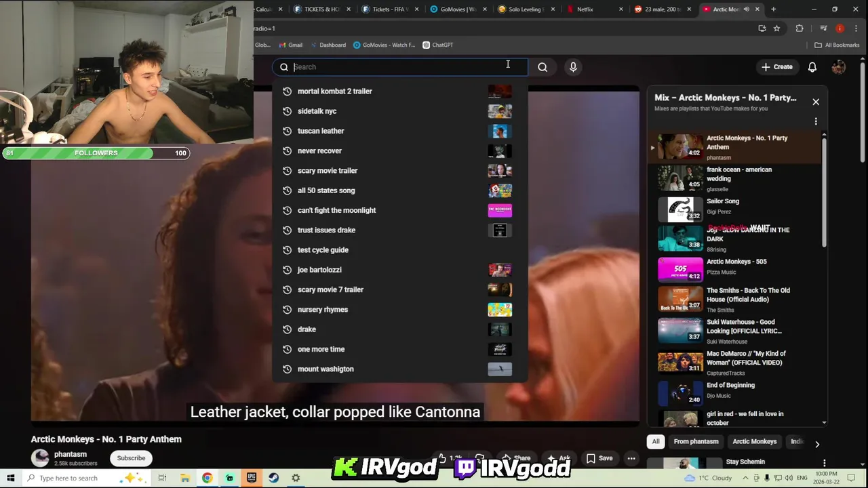Open Task View on the taskbar
This screenshot has height=488, width=868.
(x=162, y=478)
